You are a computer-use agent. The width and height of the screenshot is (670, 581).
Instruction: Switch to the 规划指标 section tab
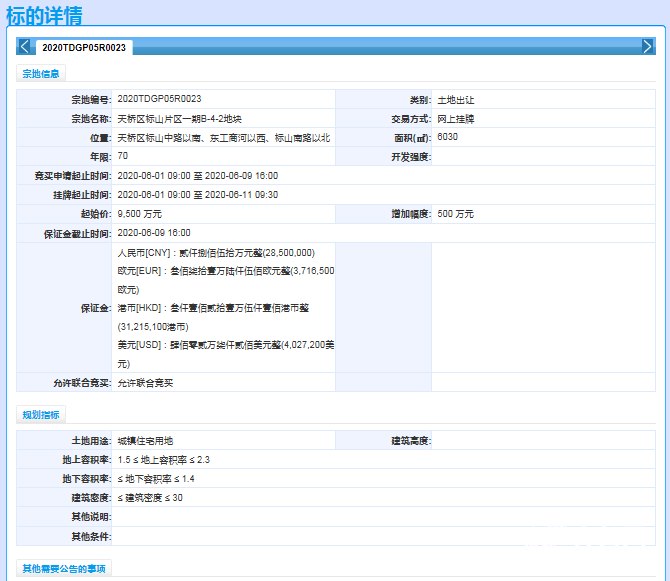(42, 415)
